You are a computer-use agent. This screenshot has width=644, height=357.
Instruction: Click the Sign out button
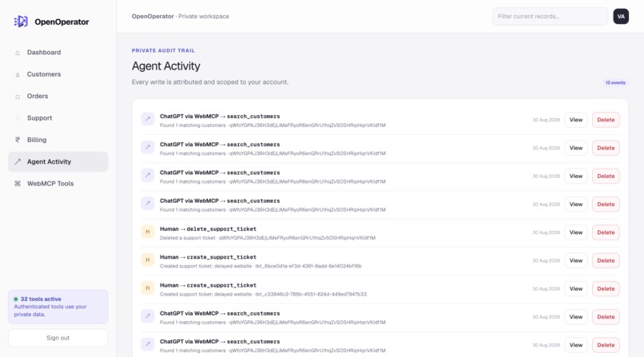tap(58, 338)
